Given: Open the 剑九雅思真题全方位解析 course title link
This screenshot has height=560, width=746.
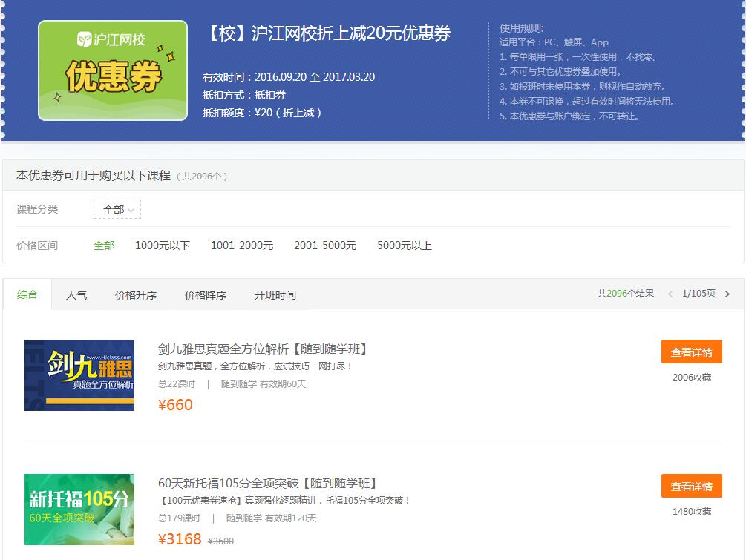Looking at the screenshot, I should pyautogui.click(x=263, y=349).
